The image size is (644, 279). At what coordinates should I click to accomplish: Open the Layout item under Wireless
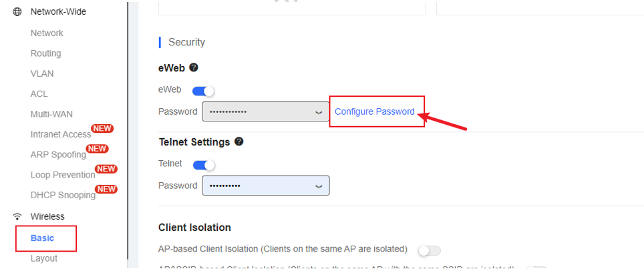(44, 258)
